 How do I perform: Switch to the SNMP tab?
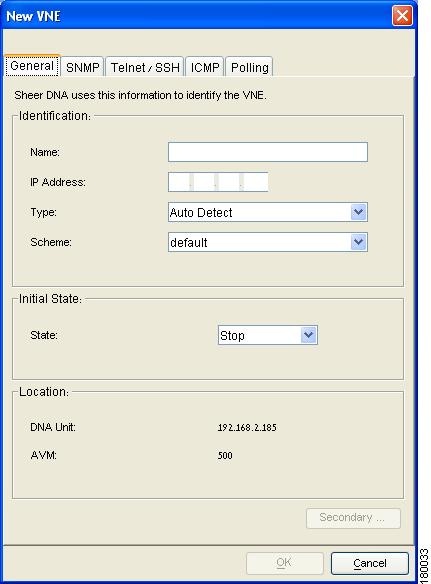click(82, 67)
